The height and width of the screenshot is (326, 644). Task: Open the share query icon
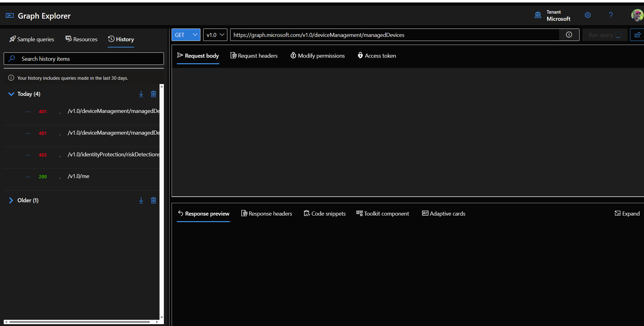(637, 35)
